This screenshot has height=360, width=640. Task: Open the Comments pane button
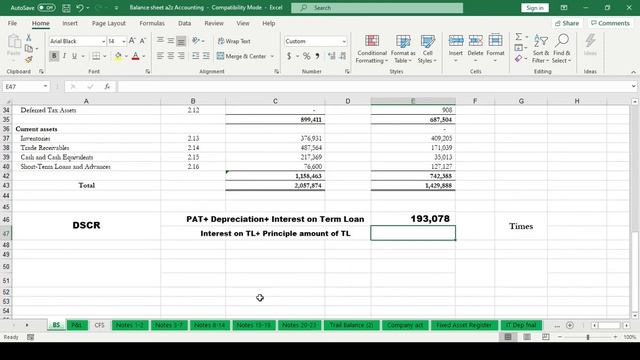point(610,23)
